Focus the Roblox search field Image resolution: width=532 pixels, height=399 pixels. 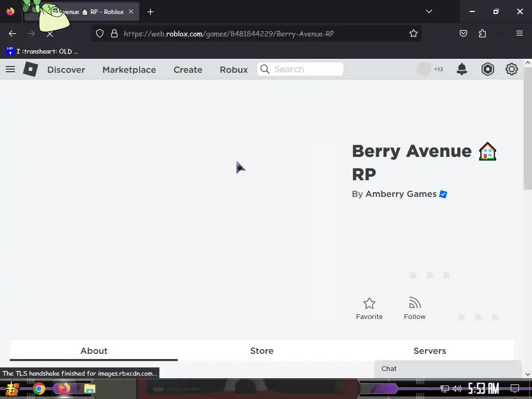(300, 69)
